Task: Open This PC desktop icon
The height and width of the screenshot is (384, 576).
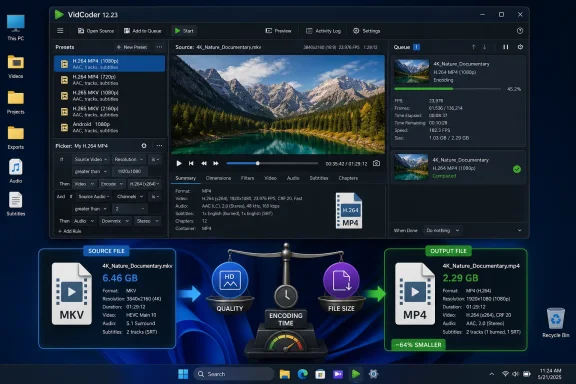Action: click(16, 28)
